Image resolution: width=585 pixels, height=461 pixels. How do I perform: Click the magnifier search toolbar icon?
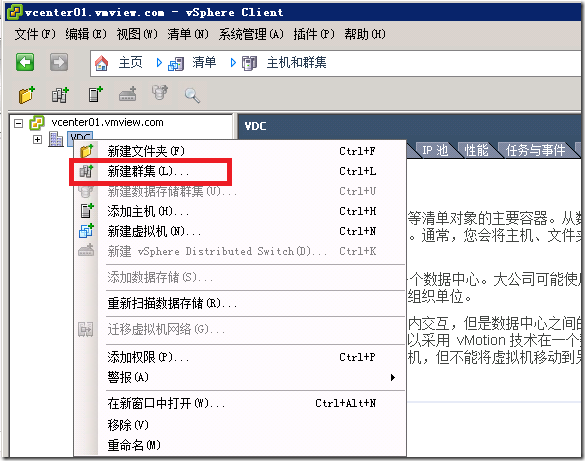193,95
